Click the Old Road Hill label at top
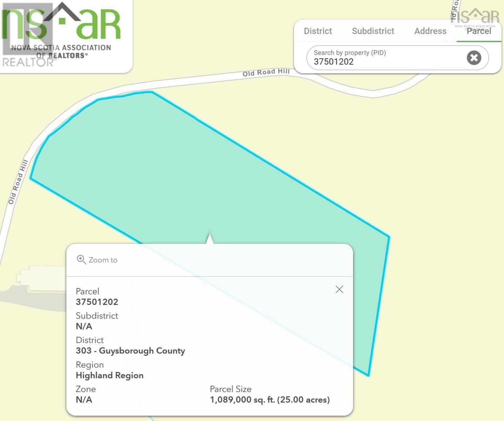This screenshot has height=421, width=504. tap(266, 72)
